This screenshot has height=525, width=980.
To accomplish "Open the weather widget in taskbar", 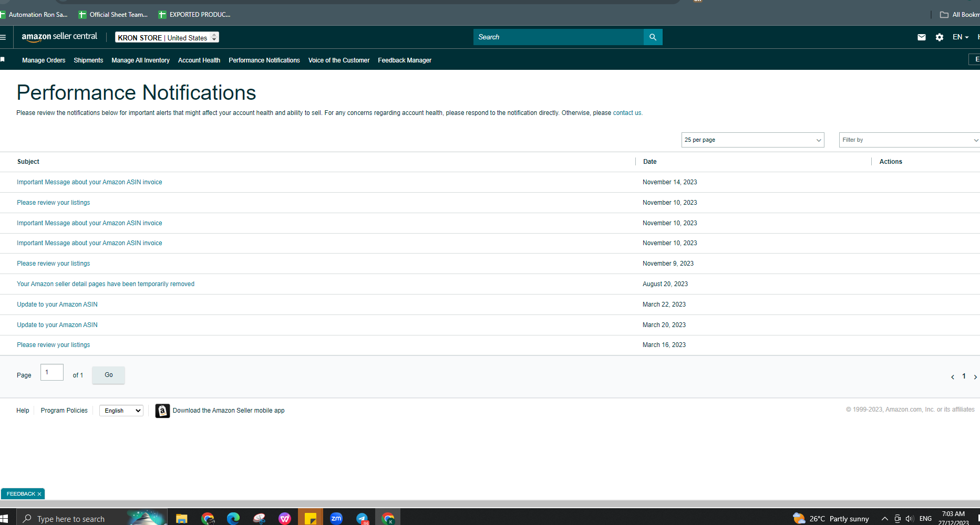I will pyautogui.click(x=831, y=519).
